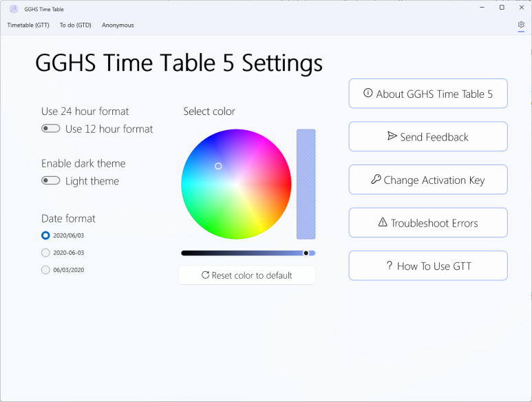Viewport: 532px width, 402px height.
Task: Reset color to default
Action: [x=247, y=275]
